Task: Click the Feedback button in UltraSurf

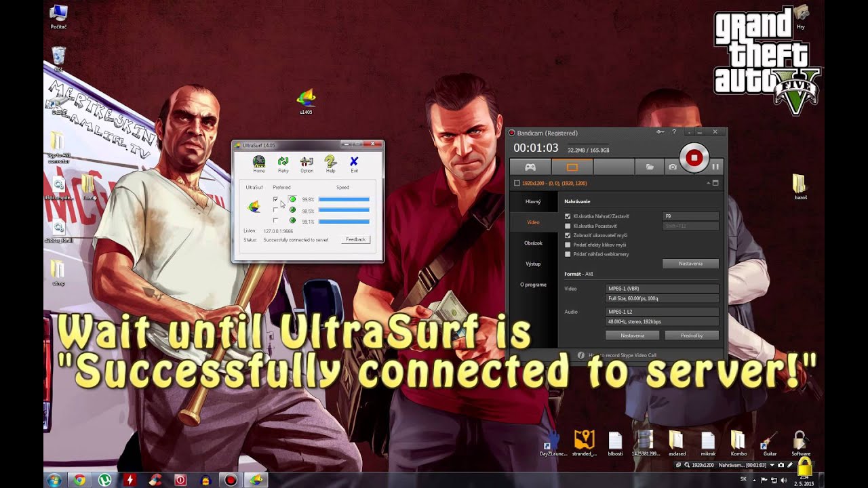Action: (355, 240)
